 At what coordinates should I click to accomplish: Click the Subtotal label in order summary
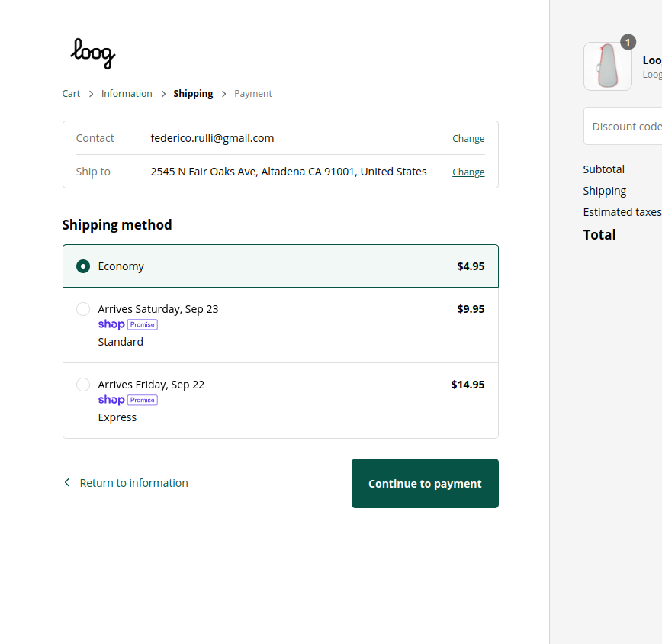coord(604,169)
